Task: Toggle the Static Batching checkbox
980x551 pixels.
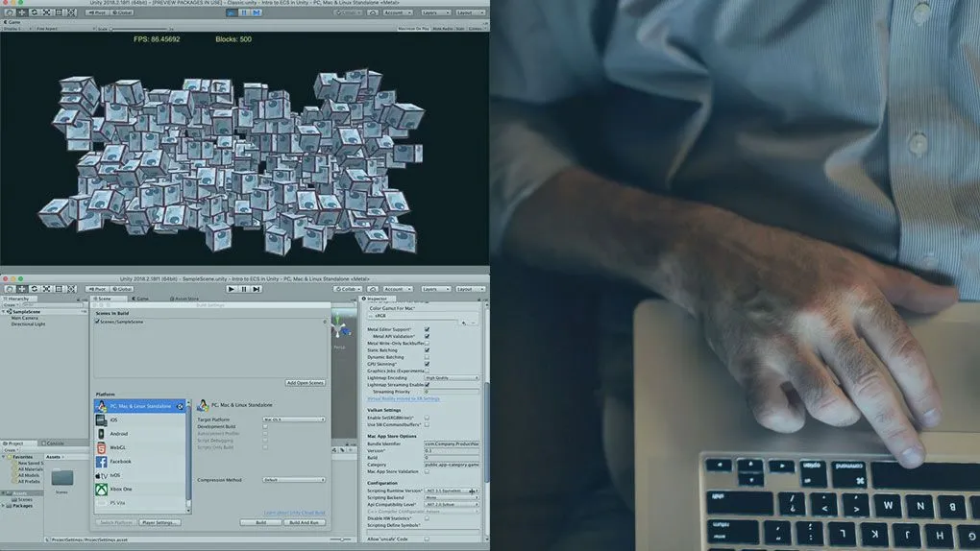Action: pos(427,350)
